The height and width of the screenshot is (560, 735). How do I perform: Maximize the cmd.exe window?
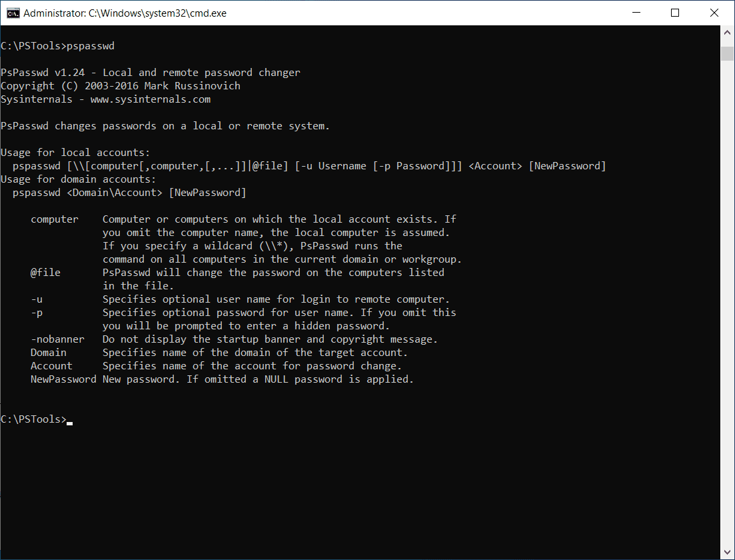[x=675, y=13]
